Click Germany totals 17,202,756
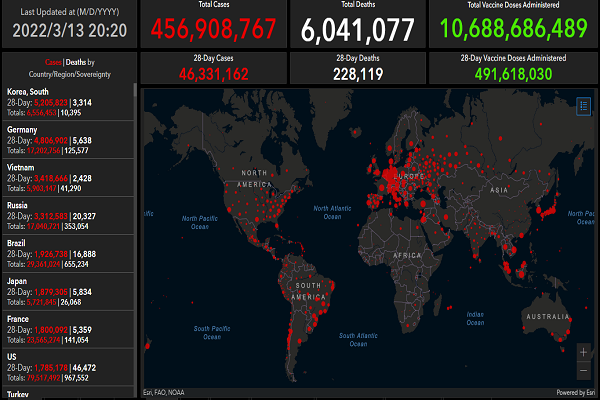This screenshot has width=600, height=400. pyautogui.click(x=44, y=150)
